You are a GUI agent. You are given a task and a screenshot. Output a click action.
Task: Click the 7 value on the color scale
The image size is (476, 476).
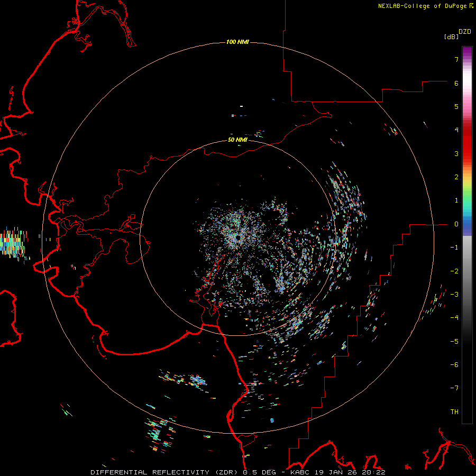pos(456,59)
